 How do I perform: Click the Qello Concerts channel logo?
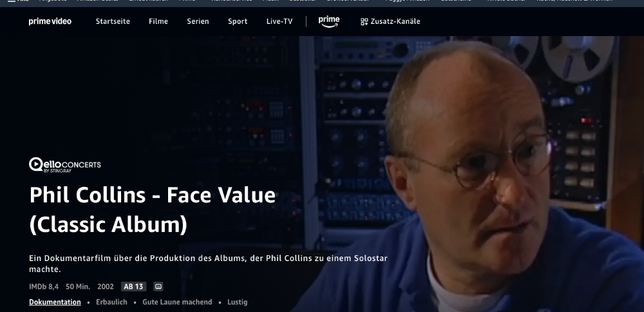pos(65,165)
